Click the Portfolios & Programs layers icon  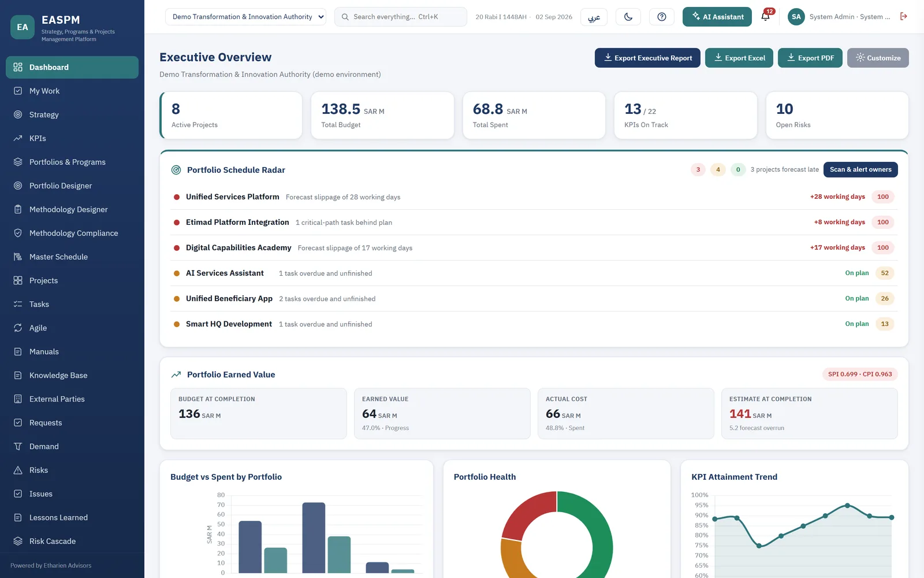(18, 162)
